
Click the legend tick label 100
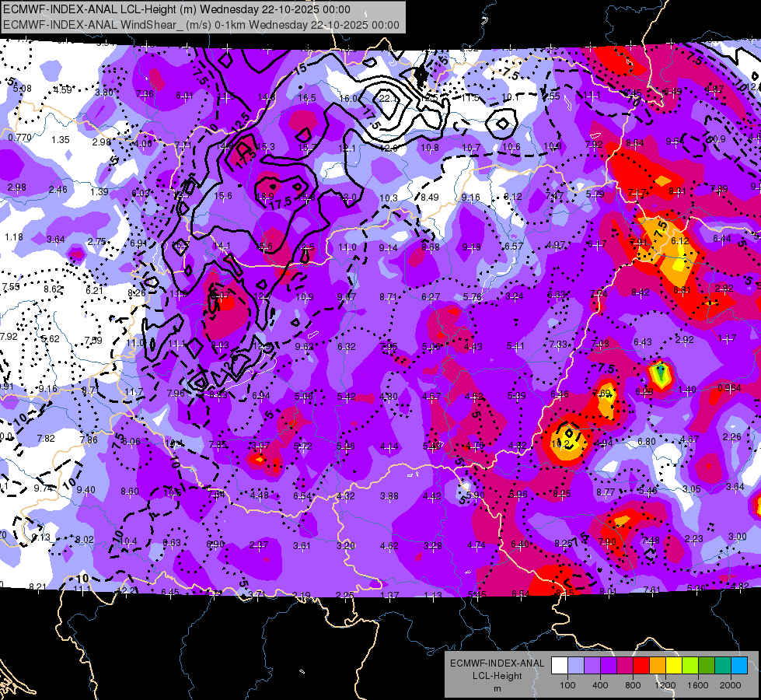click(x=567, y=685)
